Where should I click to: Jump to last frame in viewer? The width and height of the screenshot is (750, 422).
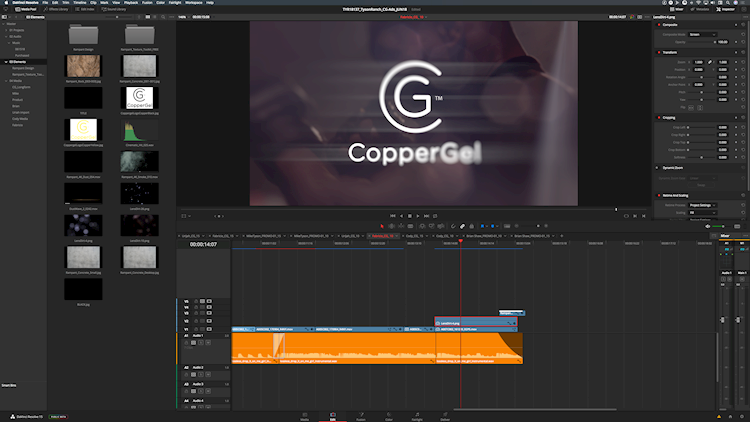[x=427, y=216]
